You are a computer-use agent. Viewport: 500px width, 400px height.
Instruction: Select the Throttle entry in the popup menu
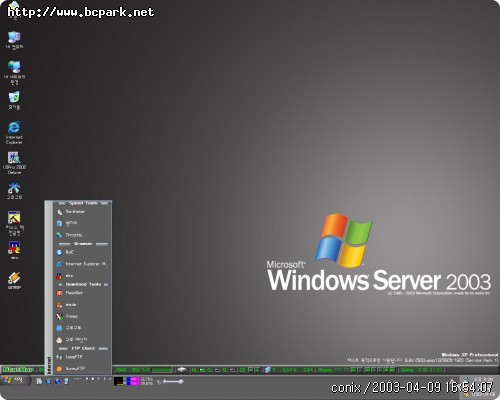(x=82, y=235)
